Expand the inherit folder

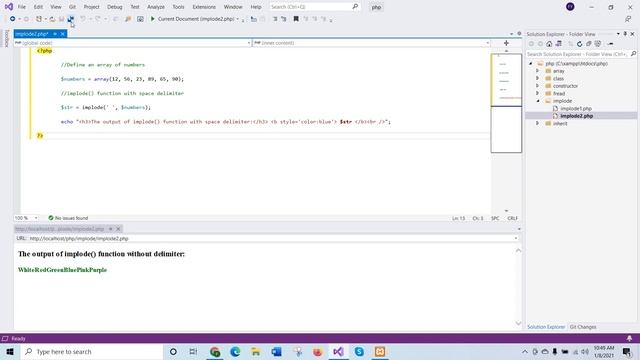tap(538, 123)
